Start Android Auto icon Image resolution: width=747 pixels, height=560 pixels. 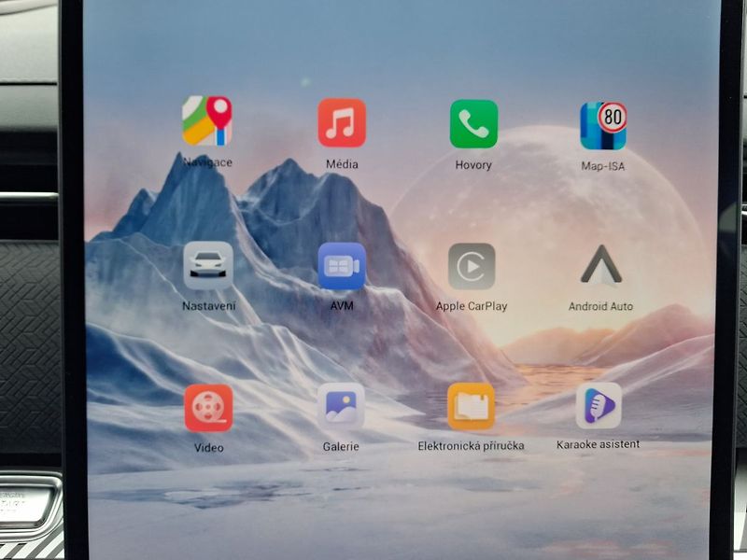point(601,265)
